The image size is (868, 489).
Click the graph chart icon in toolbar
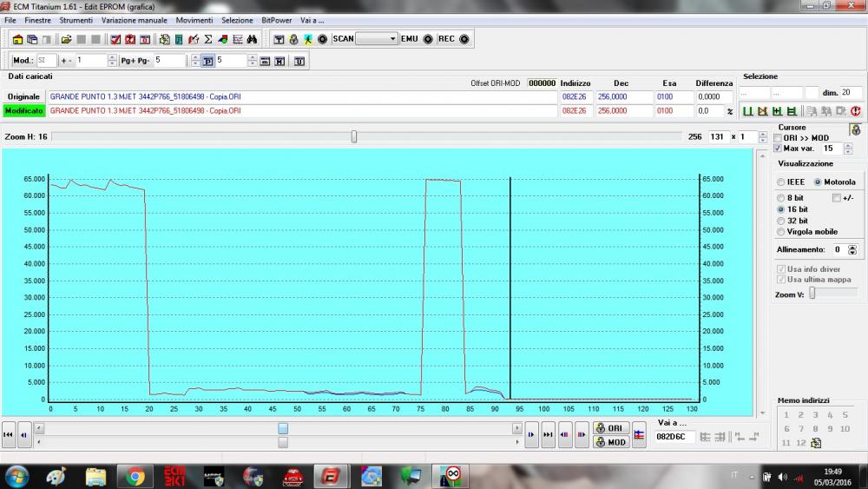coord(238,39)
